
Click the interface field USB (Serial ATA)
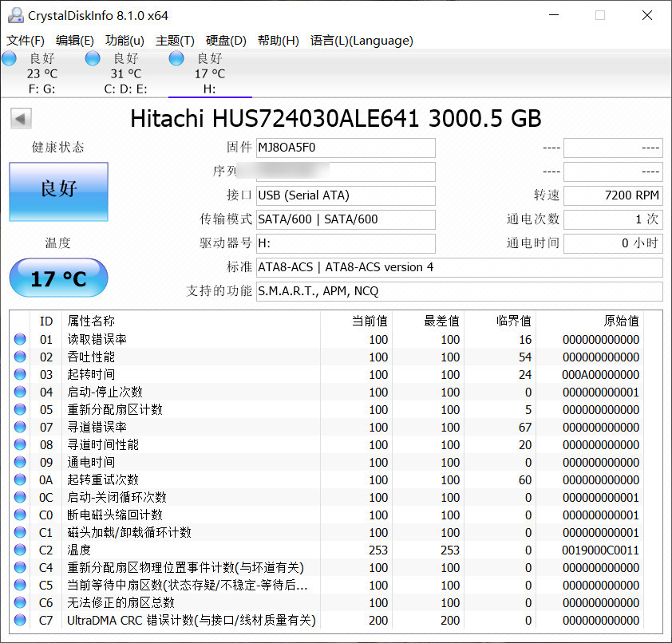click(x=346, y=195)
